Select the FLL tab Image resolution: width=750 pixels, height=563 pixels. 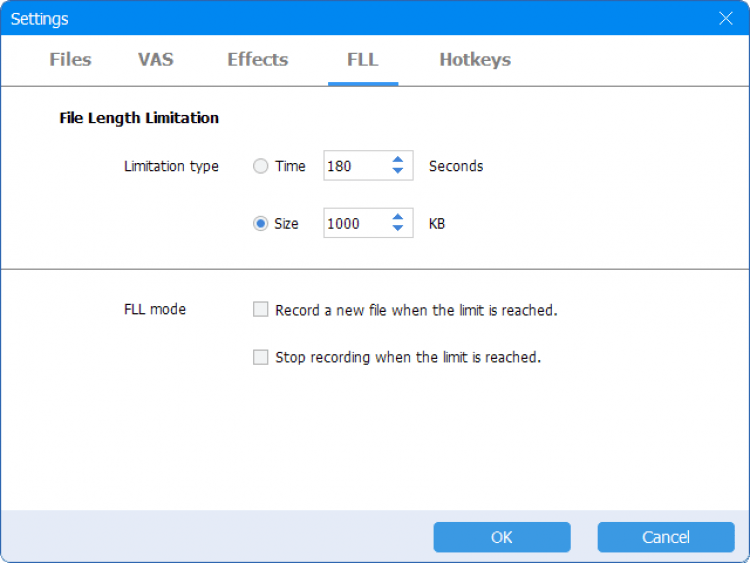[362, 60]
